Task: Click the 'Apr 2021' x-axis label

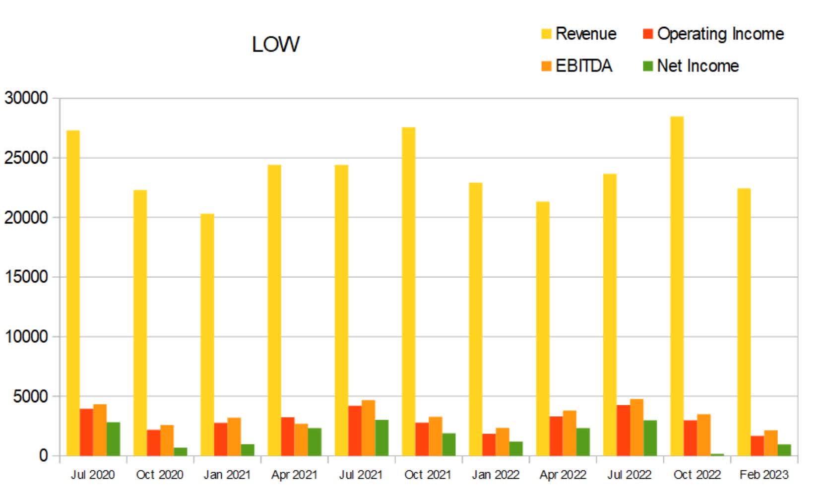Action: [x=294, y=475]
